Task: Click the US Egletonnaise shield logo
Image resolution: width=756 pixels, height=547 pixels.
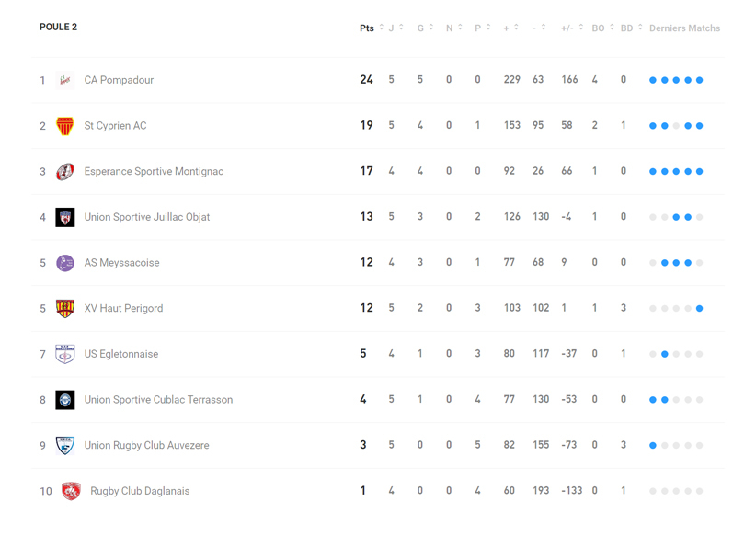Action: click(x=64, y=354)
